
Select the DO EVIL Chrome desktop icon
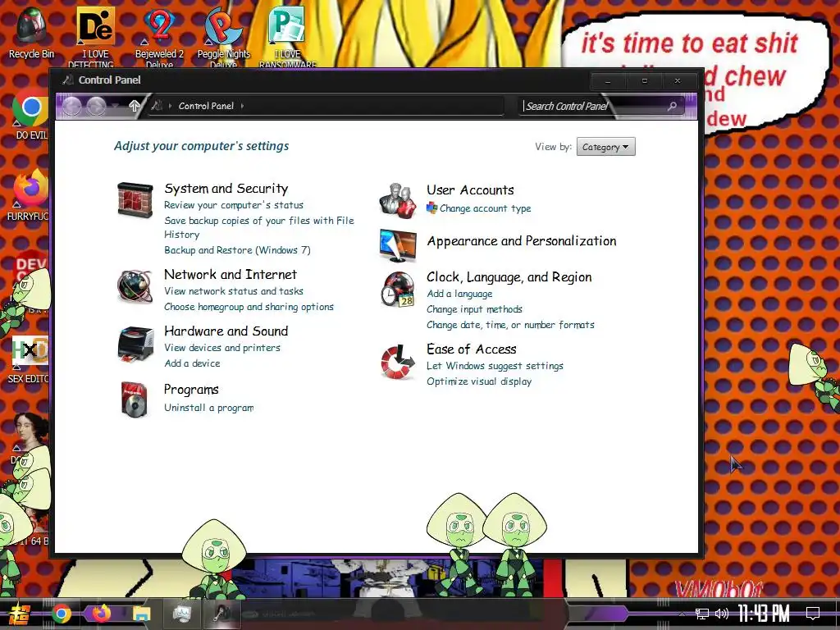coord(30,115)
